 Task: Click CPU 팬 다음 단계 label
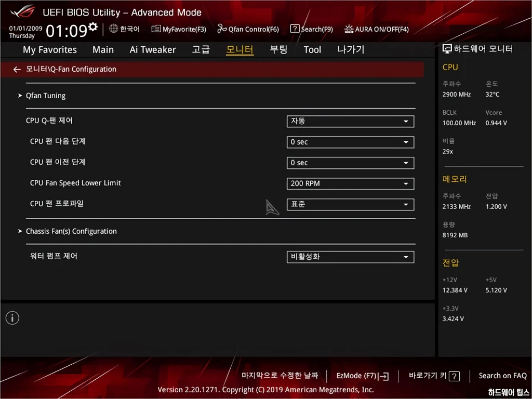tap(58, 141)
